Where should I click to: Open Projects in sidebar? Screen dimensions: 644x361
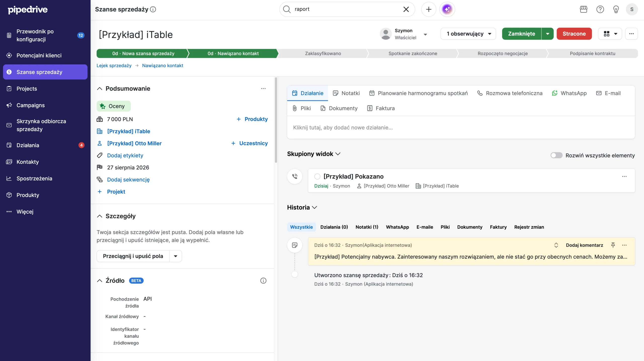click(x=45, y=89)
